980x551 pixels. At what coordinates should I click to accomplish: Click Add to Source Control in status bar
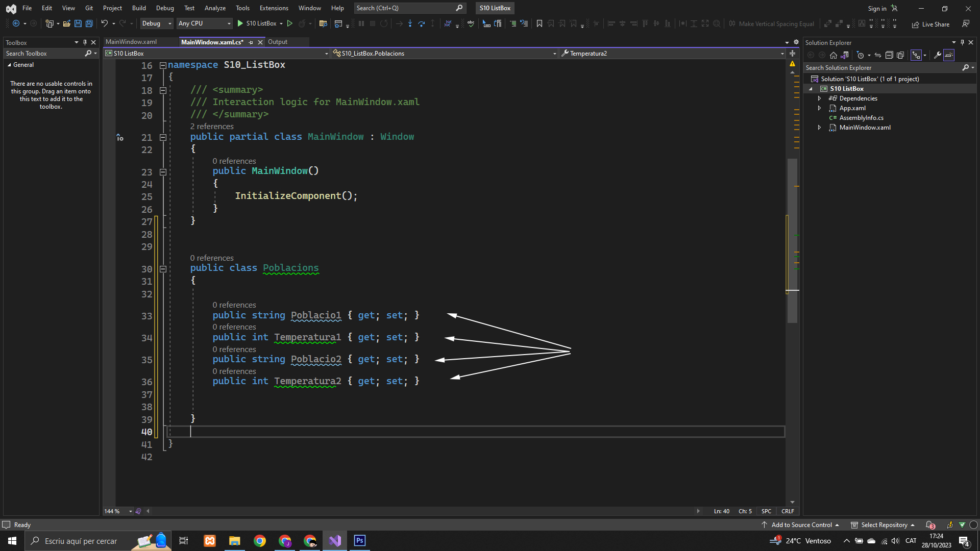(801, 524)
